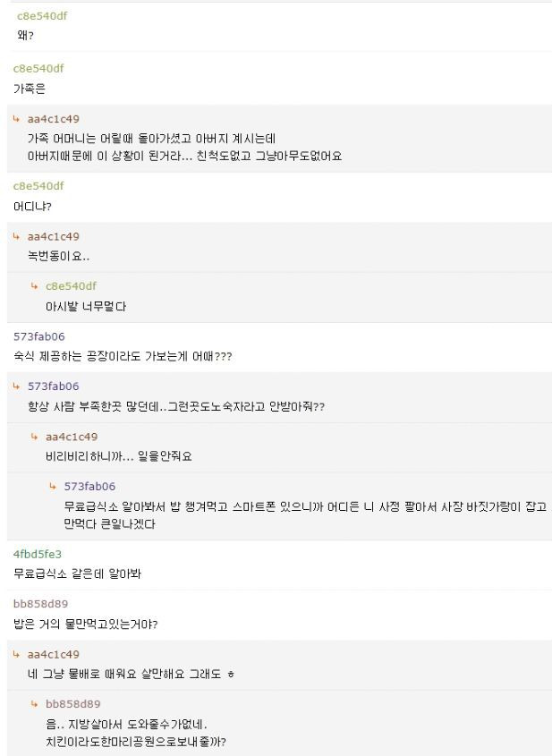The width and height of the screenshot is (552, 756).
Task: Click reply arrow next to "녹번동이요.." reply
Action: [x=16, y=237]
